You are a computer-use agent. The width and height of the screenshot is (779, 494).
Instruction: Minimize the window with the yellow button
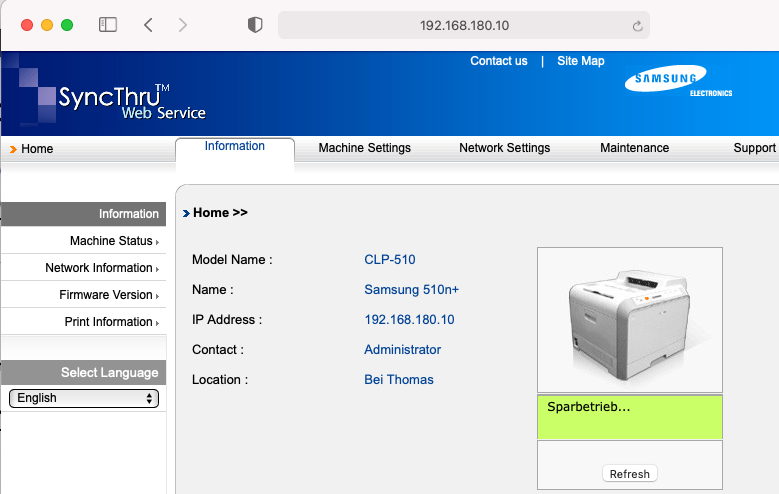[x=47, y=25]
